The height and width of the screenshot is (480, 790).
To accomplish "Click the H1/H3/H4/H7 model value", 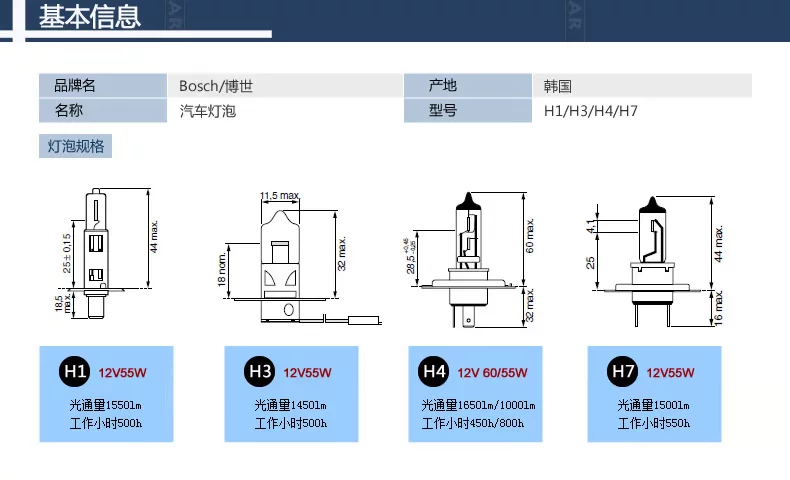I will (x=590, y=111).
